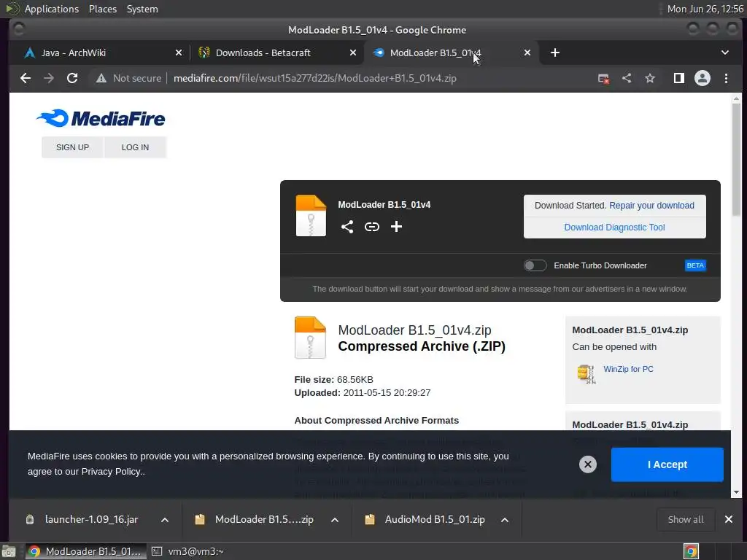Image resolution: width=747 pixels, height=560 pixels.
Task: Close the Java - ArchWiki tab
Action: coord(179,52)
